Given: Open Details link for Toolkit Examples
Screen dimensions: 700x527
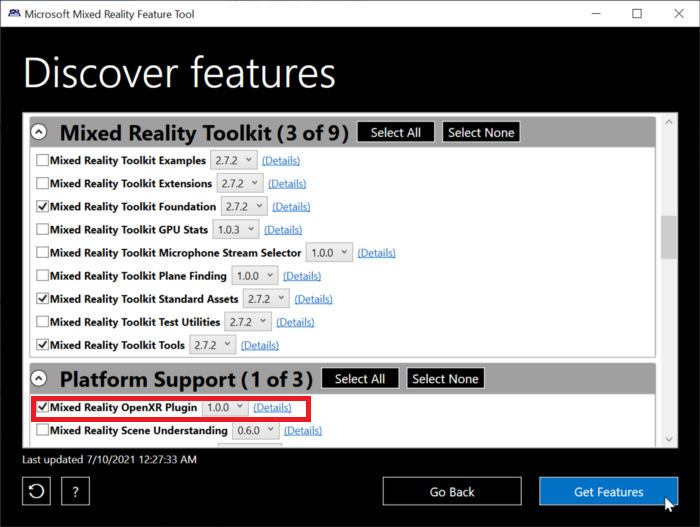Looking at the screenshot, I should [x=281, y=160].
